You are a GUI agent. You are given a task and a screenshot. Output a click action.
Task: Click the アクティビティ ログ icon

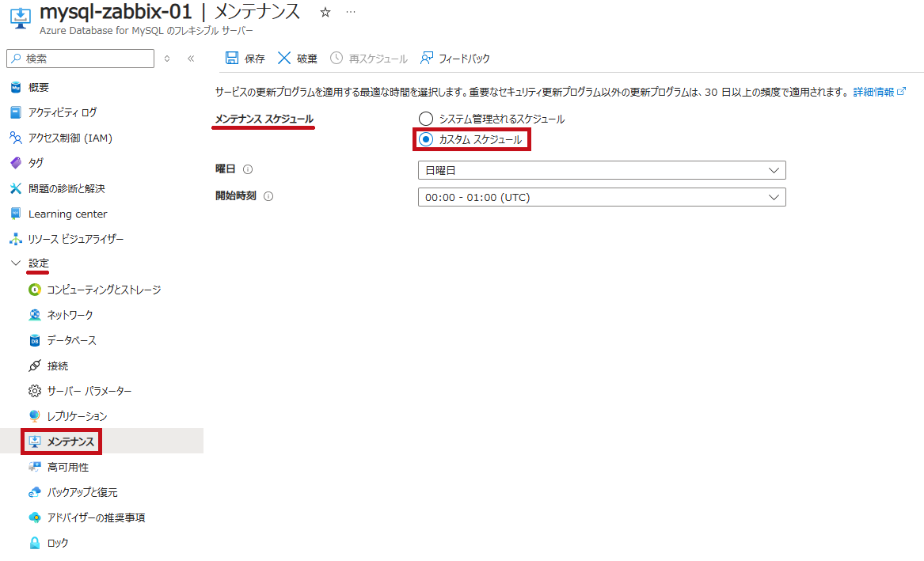pos(16,112)
